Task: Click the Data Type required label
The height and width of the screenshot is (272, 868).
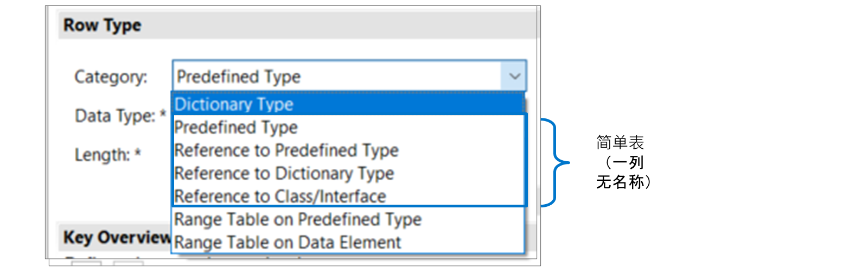Action: pyautogui.click(x=120, y=116)
